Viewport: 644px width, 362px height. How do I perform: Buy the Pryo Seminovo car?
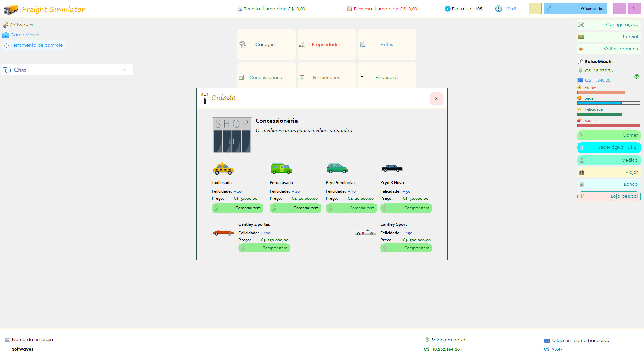(x=351, y=208)
